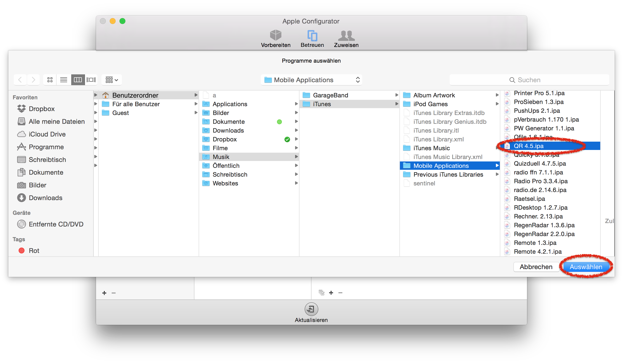623x364 pixels.
Task: Switch to Cover Flow view
Action: click(91, 80)
